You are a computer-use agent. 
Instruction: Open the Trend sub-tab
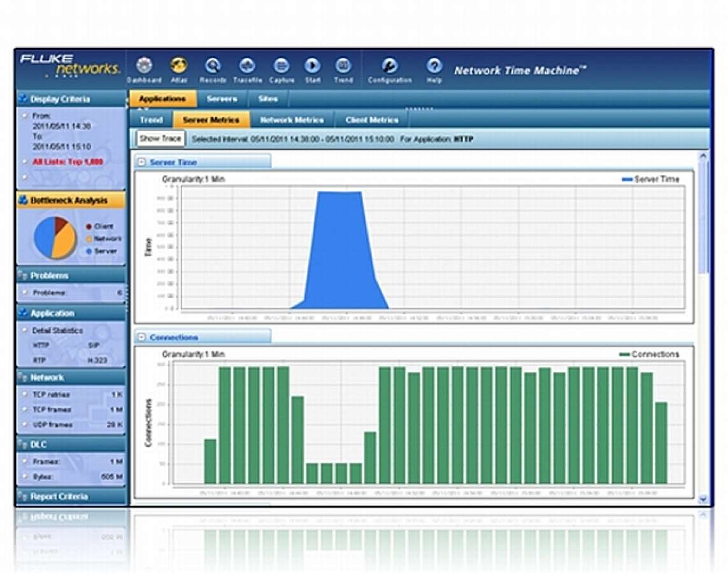tap(152, 120)
